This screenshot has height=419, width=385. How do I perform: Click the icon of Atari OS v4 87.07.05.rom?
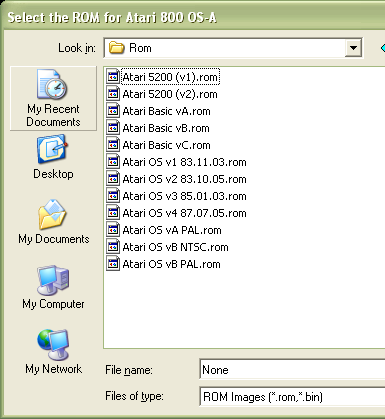click(113, 213)
